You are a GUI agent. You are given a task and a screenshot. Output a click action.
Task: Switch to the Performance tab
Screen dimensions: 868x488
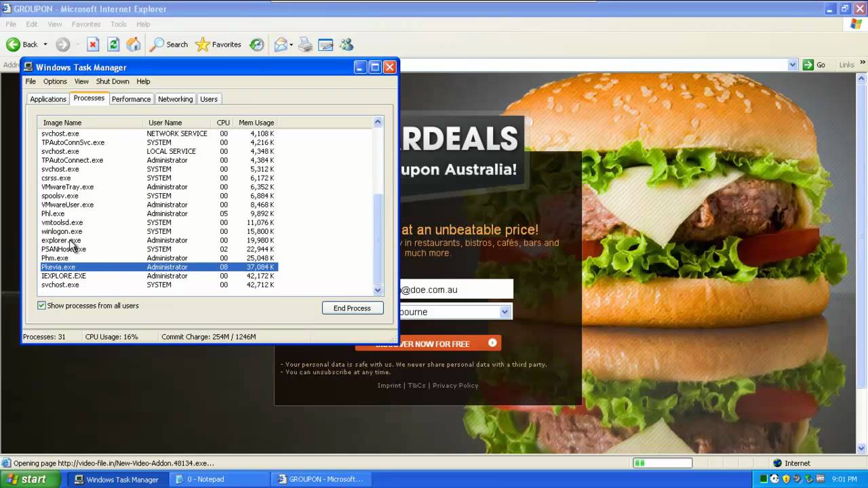(x=131, y=99)
